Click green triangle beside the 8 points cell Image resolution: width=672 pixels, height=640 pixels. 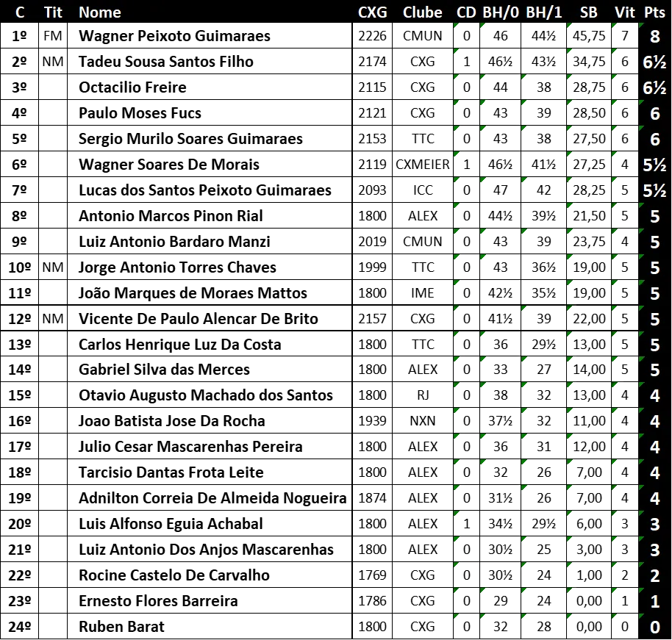click(x=640, y=26)
